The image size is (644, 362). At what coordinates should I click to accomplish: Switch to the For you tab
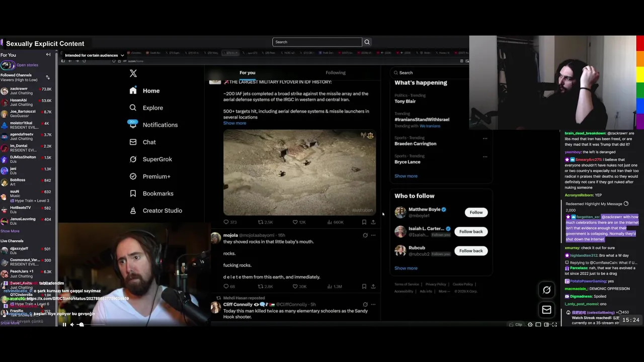click(248, 73)
